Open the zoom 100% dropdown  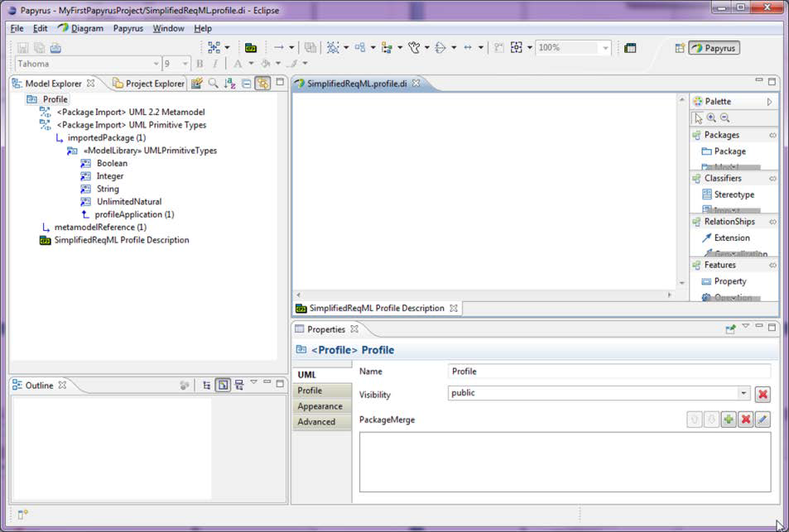(x=605, y=48)
